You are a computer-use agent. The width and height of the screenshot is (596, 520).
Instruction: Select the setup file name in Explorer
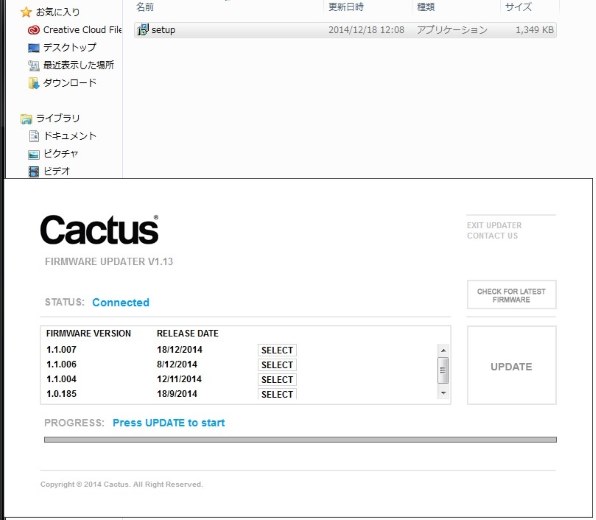point(163,30)
